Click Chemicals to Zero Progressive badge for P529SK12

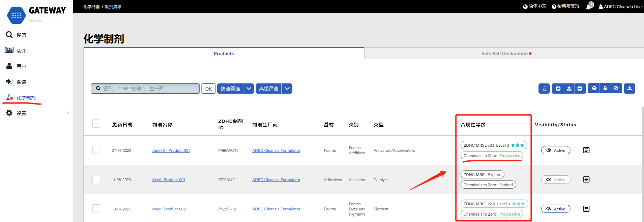[492, 214]
